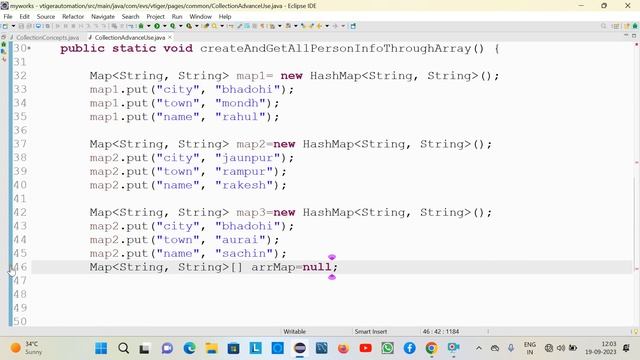Open the Help menu
The width and height of the screenshot is (640, 360).
click(225, 16)
